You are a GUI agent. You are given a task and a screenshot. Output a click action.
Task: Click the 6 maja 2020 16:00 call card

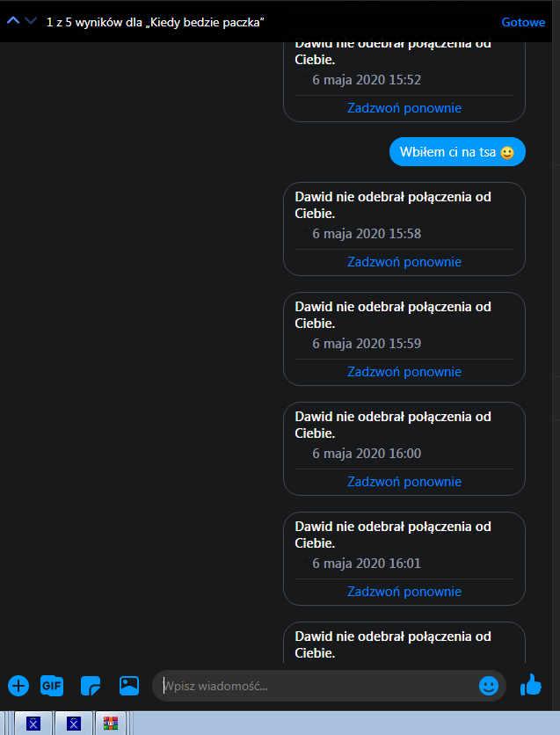click(x=404, y=448)
